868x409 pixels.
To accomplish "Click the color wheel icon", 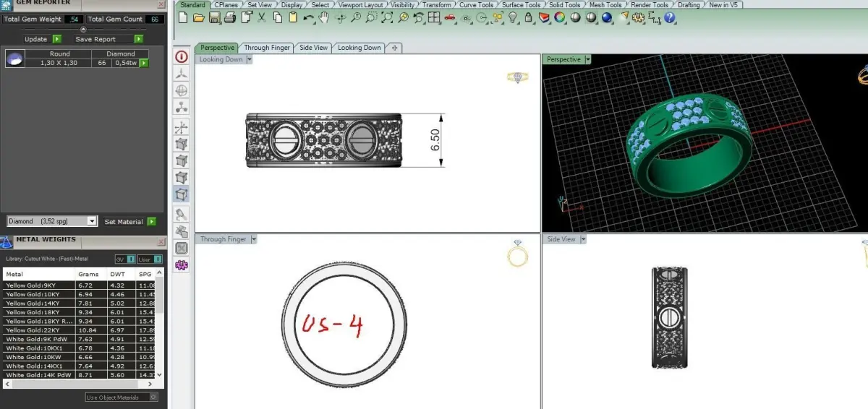I will point(559,17).
